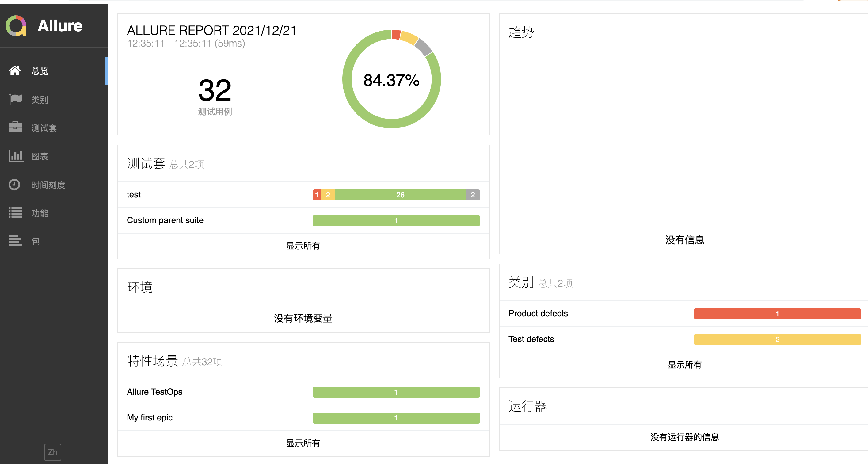Image resolution: width=868 pixels, height=464 pixels.
Task: Click green passed 26 segment of test bar
Action: (x=400, y=195)
